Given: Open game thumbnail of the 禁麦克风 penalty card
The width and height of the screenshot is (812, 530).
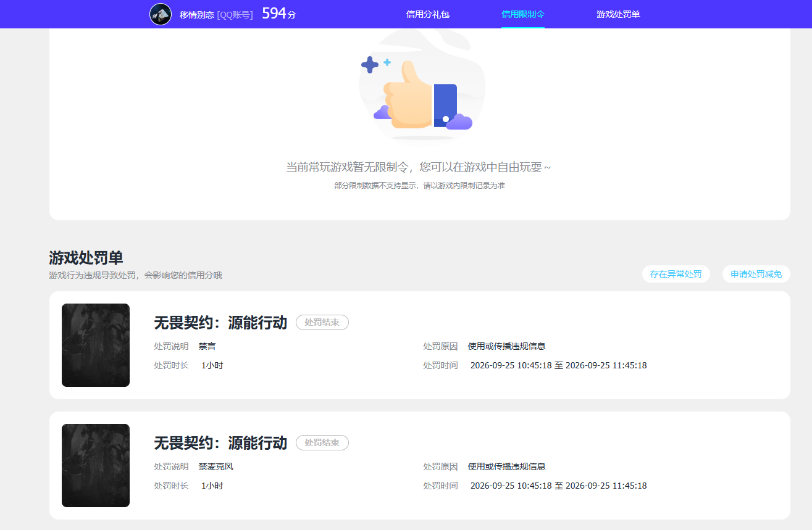Looking at the screenshot, I should [x=96, y=465].
